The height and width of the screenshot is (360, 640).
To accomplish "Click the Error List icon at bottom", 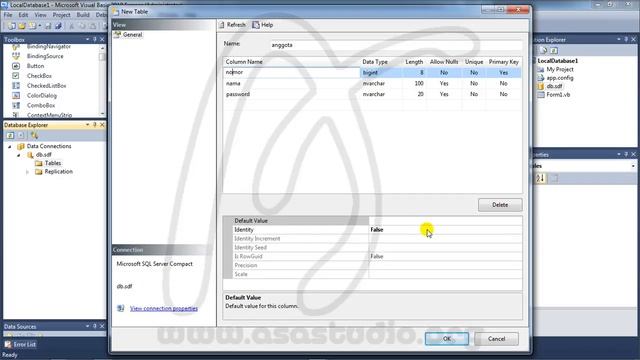I will click(8, 344).
